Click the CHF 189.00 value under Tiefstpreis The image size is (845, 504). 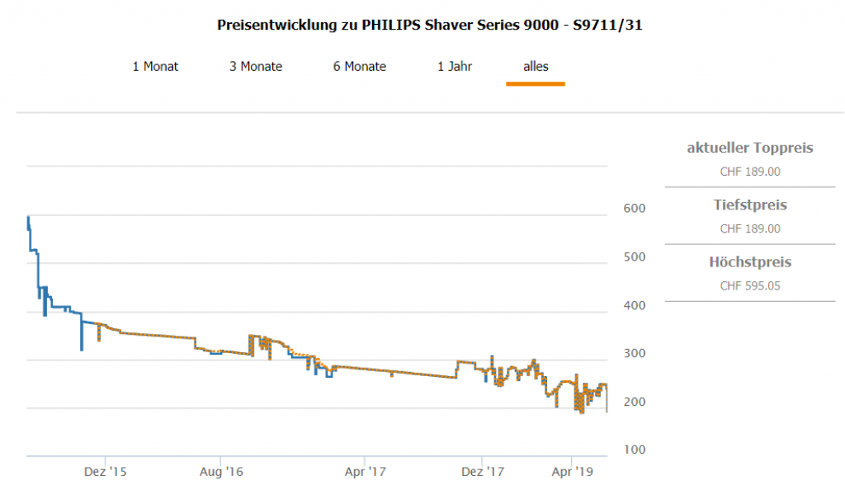pyautogui.click(x=750, y=228)
